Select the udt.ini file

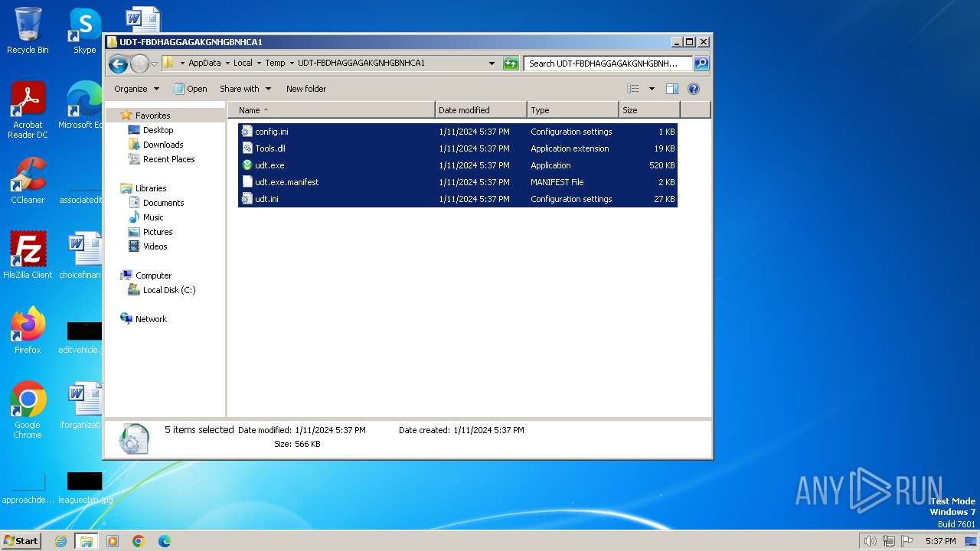tap(458, 199)
